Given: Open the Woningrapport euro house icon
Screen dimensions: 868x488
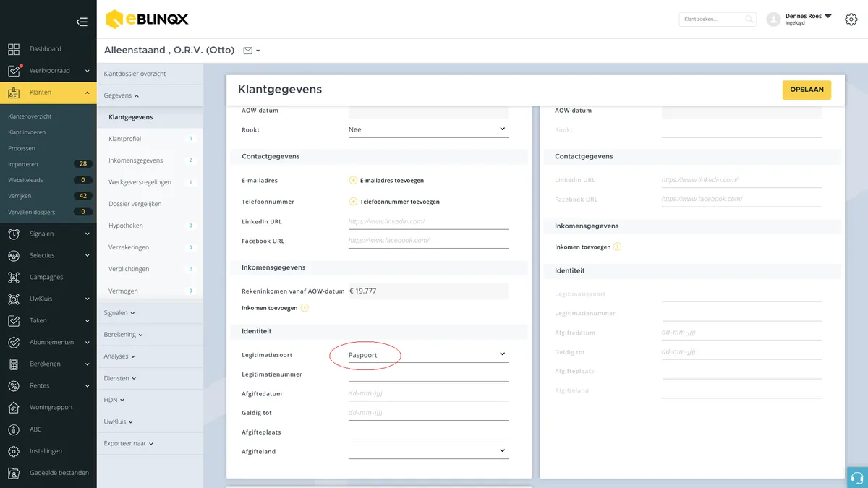Looking at the screenshot, I should tap(14, 407).
